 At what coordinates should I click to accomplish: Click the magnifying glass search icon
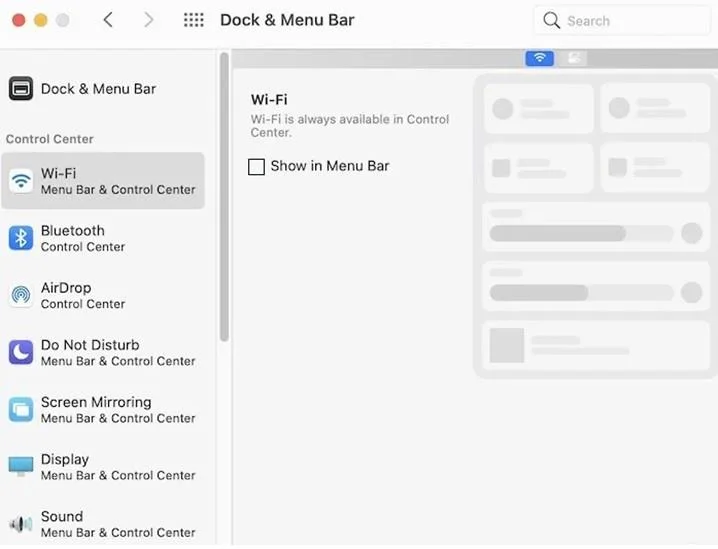point(551,20)
